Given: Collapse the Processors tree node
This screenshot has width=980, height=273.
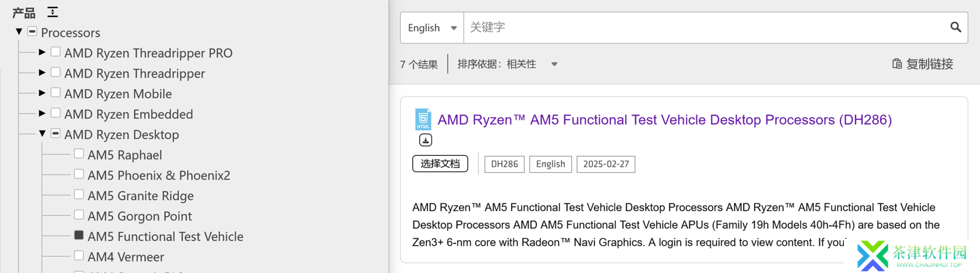Looking at the screenshot, I should (x=19, y=31).
